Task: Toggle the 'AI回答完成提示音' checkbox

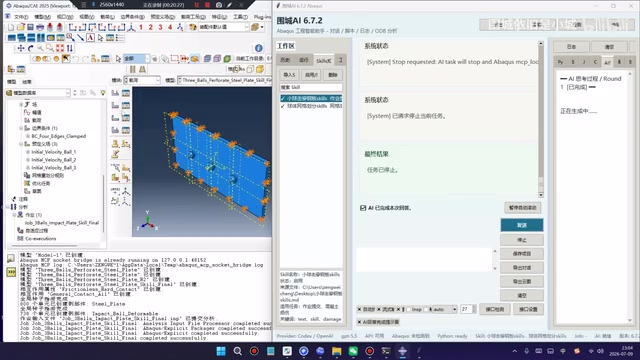Action: point(360,322)
